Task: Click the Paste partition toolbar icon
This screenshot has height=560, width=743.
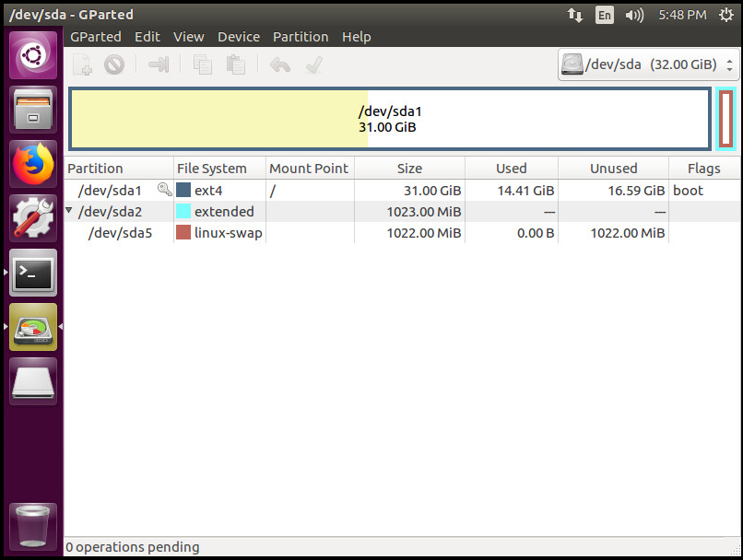Action: tap(236, 64)
